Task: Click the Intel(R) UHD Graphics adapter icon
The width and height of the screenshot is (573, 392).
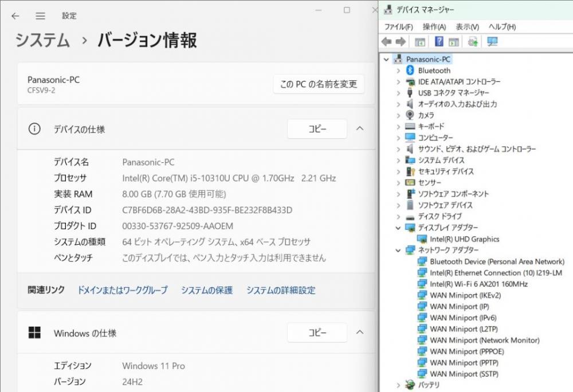Action: click(422, 239)
